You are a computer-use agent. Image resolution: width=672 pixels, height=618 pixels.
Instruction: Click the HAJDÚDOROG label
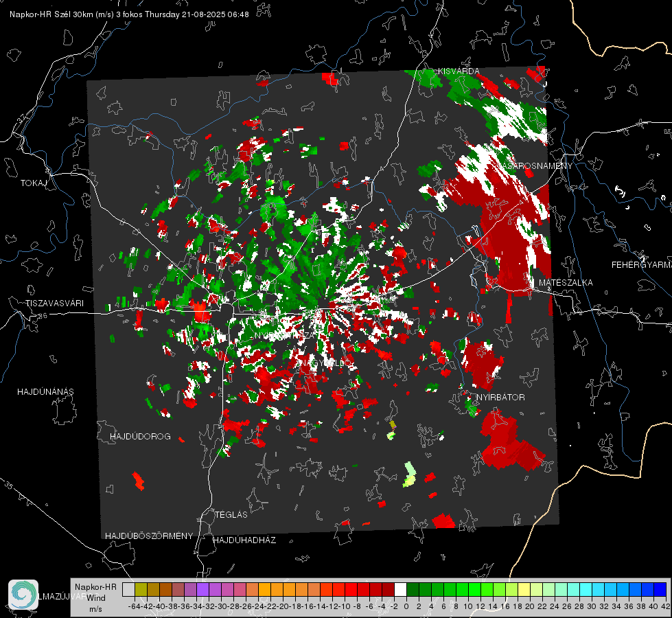pyautogui.click(x=140, y=436)
